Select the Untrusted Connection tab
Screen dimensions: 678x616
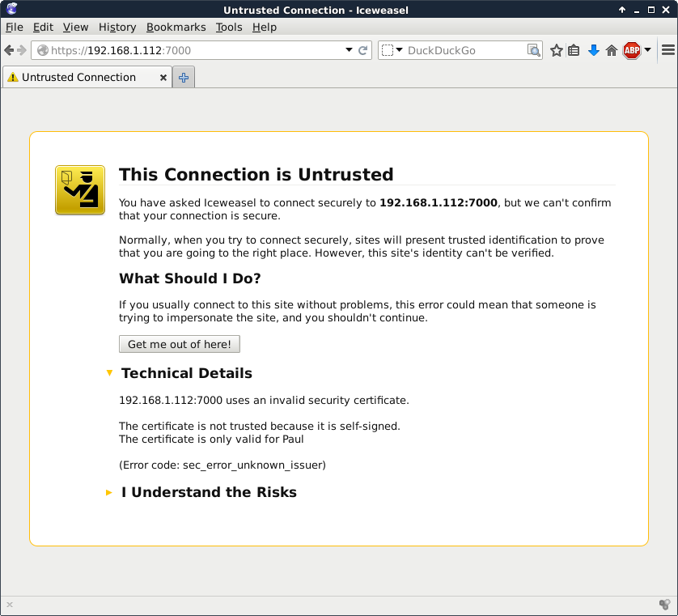coord(87,77)
